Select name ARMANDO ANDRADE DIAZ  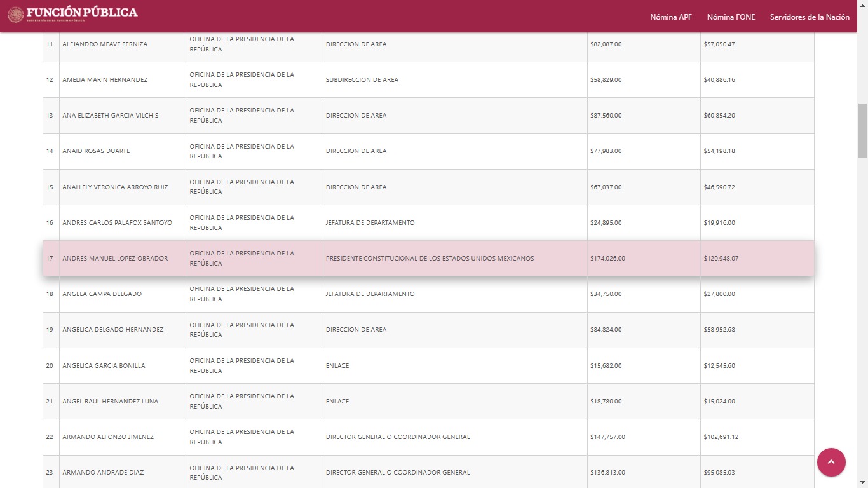(103, 473)
